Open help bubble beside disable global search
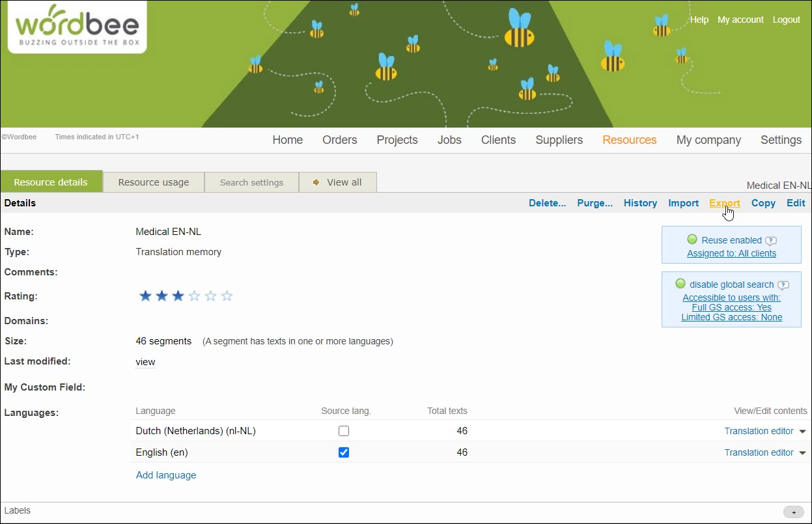 [x=783, y=284]
